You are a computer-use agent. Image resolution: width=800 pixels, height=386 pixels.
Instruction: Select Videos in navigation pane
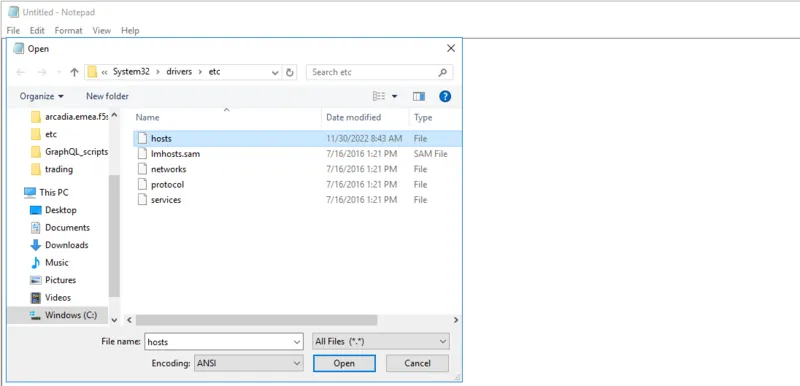click(51, 297)
